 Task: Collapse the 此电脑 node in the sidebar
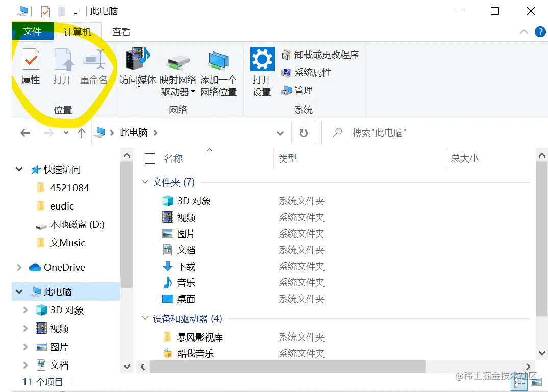19,292
